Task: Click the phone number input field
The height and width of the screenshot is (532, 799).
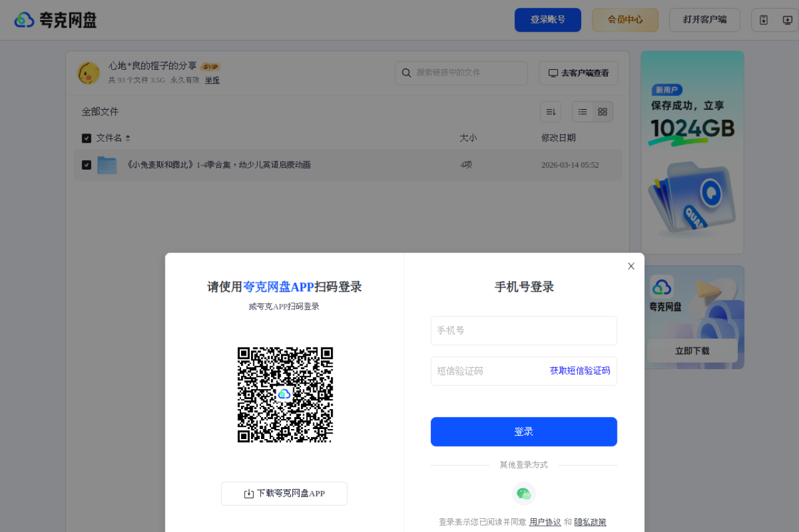Action: [x=524, y=331]
